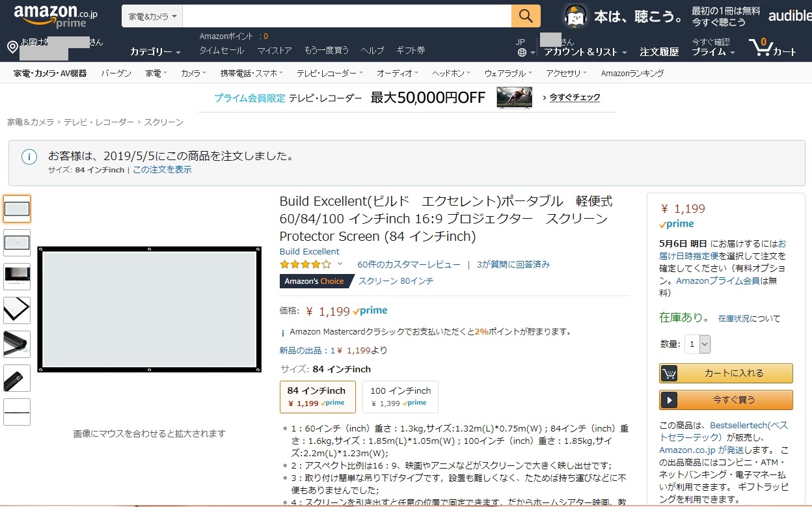Click the orange search magnifier button
812x507 pixels.
[526, 16]
